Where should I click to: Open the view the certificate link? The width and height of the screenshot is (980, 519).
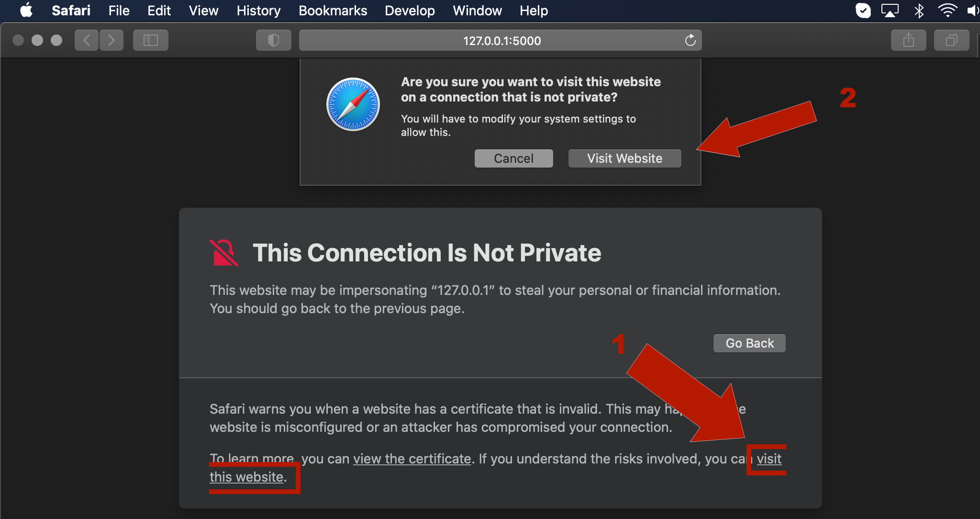[x=412, y=459]
